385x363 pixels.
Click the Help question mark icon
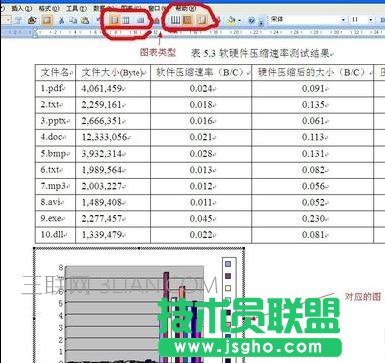252,21
